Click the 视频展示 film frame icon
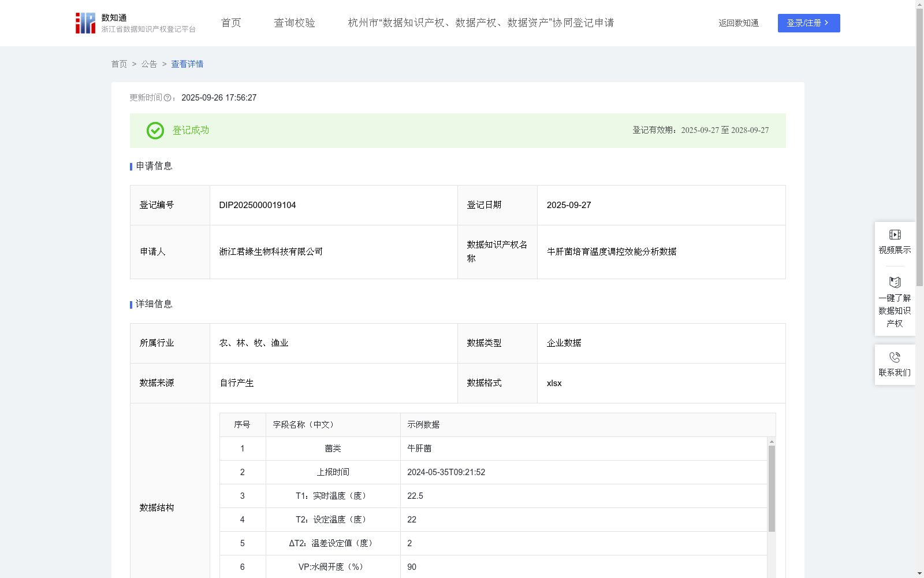 click(895, 234)
